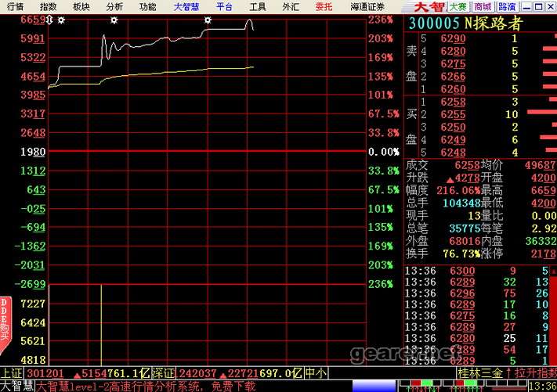Select sell level 4 price 6280
This screenshot has height=392, width=557.
[x=453, y=51]
